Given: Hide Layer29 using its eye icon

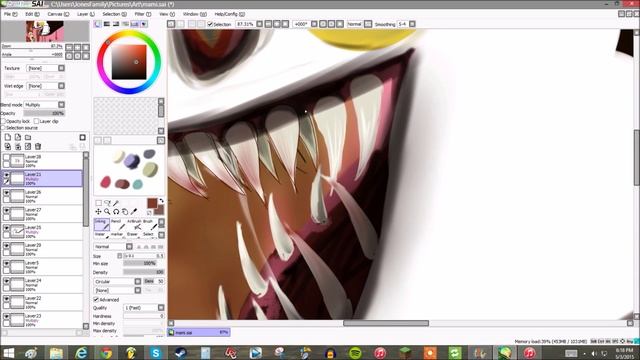Looking at the screenshot, I should pyautogui.click(x=6, y=246).
